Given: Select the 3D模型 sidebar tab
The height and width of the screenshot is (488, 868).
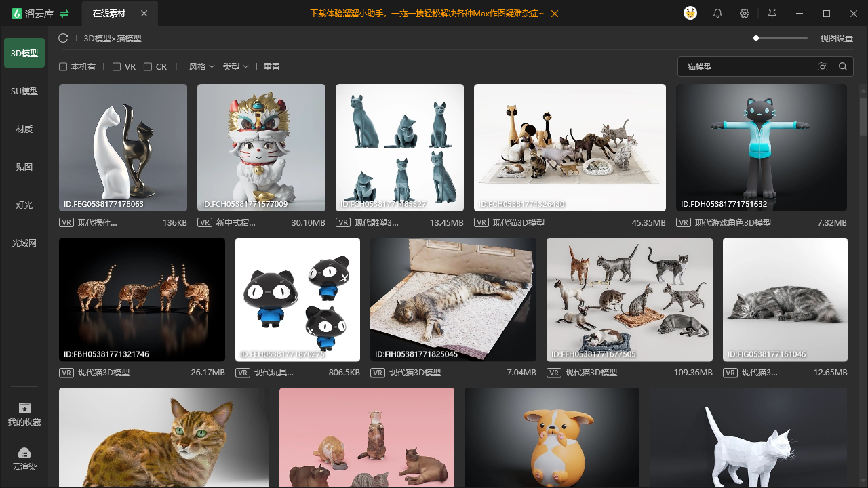Looking at the screenshot, I should click(x=24, y=53).
